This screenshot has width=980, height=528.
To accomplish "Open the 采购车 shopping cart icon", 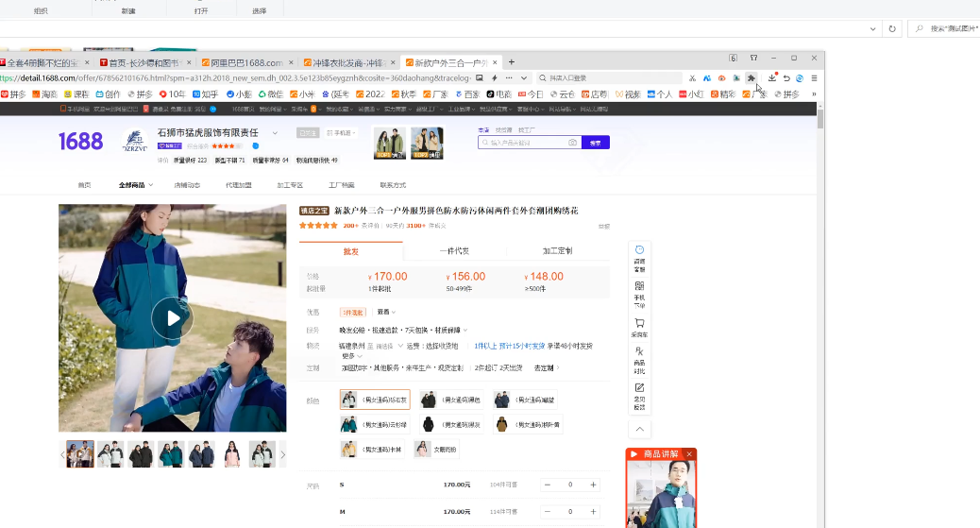I will click(639, 327).
